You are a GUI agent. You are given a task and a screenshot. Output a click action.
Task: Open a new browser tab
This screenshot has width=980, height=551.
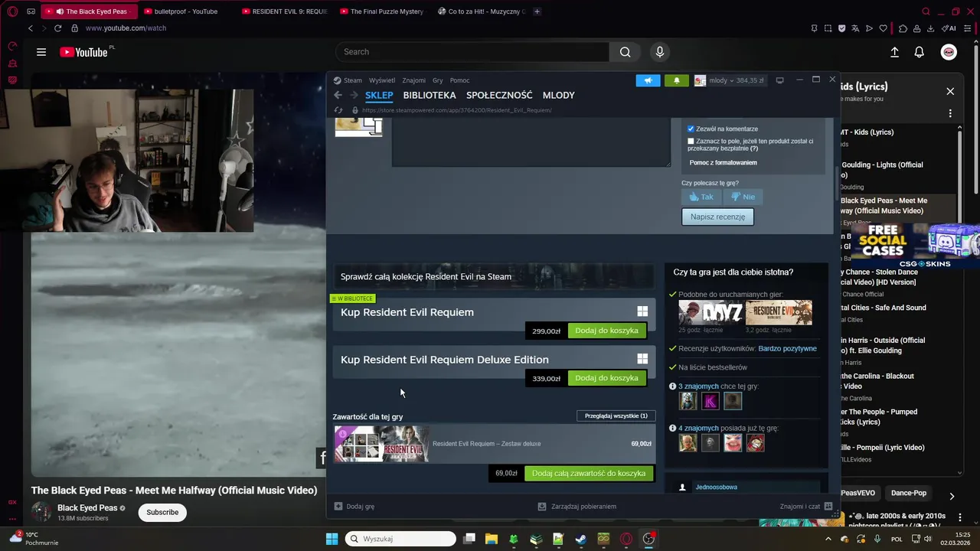(x=537, y=11)
